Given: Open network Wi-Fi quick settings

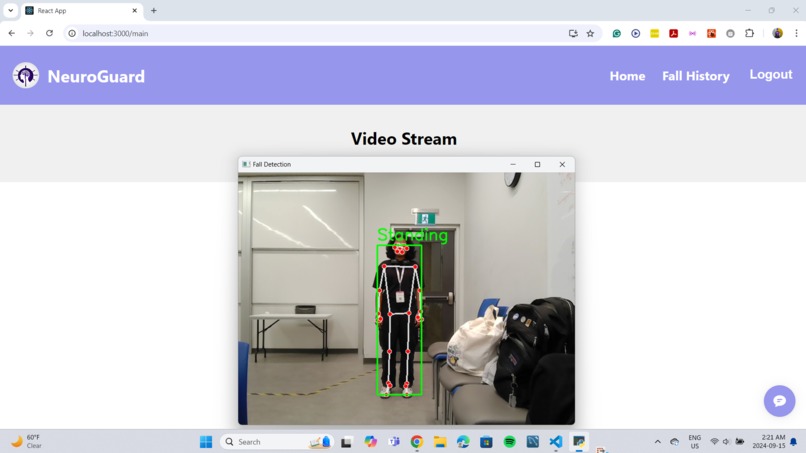Looking at the screenshot, I should [714, 442].
